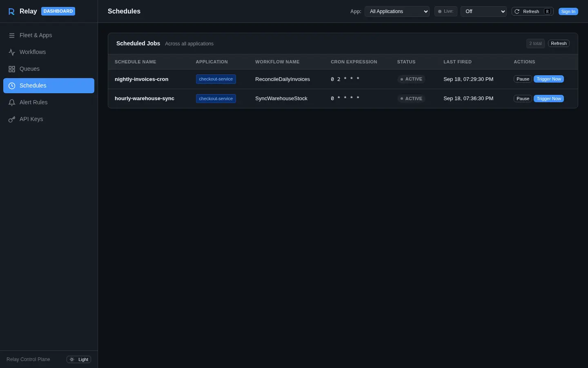Click the Queues grid icon
The image size is (588, 368).
[12, 69]
